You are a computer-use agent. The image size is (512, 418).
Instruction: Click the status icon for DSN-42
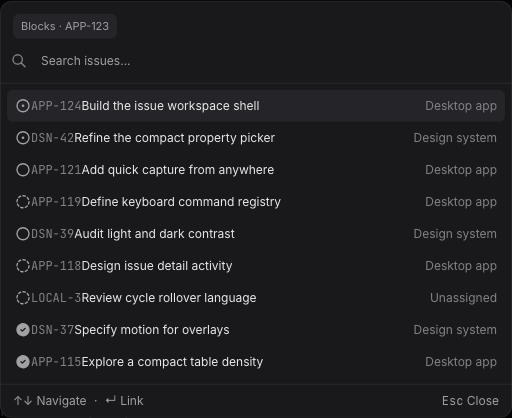pos(23,138)
